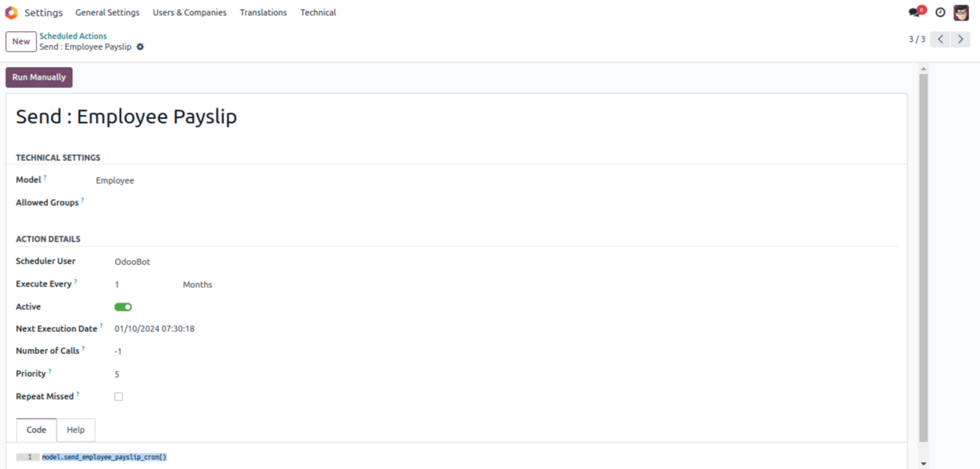Click the Number of Calls value -1
Image resolution: width=980 pixels, height=469 pixels.
118,352
